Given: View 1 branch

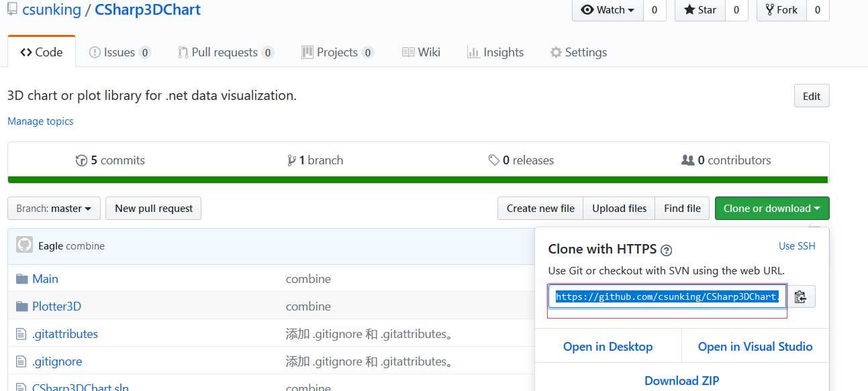Looking at the screenshot, I should click(x=316, y=160).
